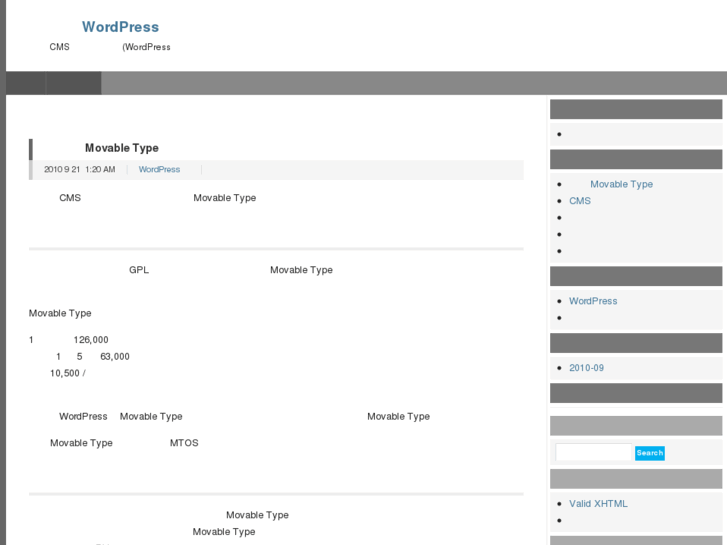Click the word 'GPL' in the post
This screenshot has height=545, width=727.
[139, 270]
